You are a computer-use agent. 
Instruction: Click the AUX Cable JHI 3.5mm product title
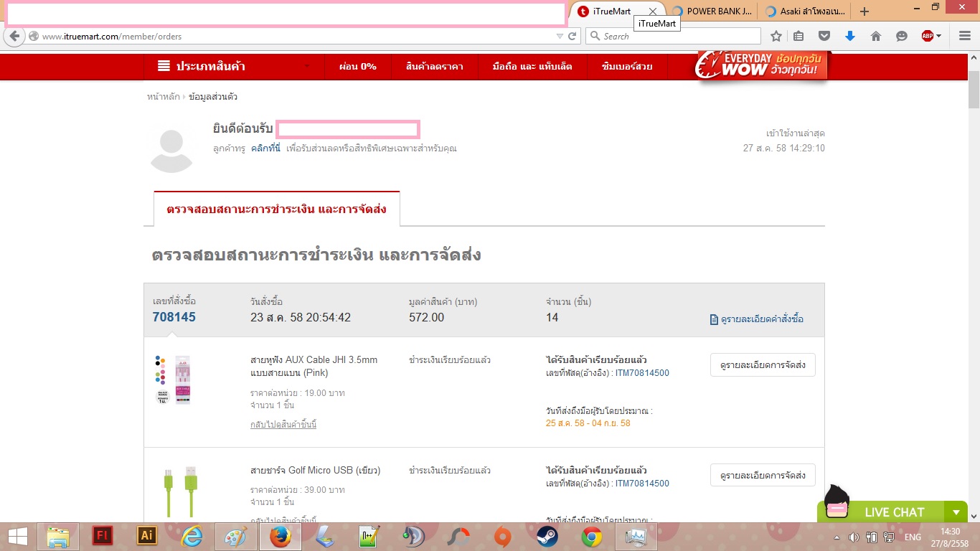(x=314, y=366)
